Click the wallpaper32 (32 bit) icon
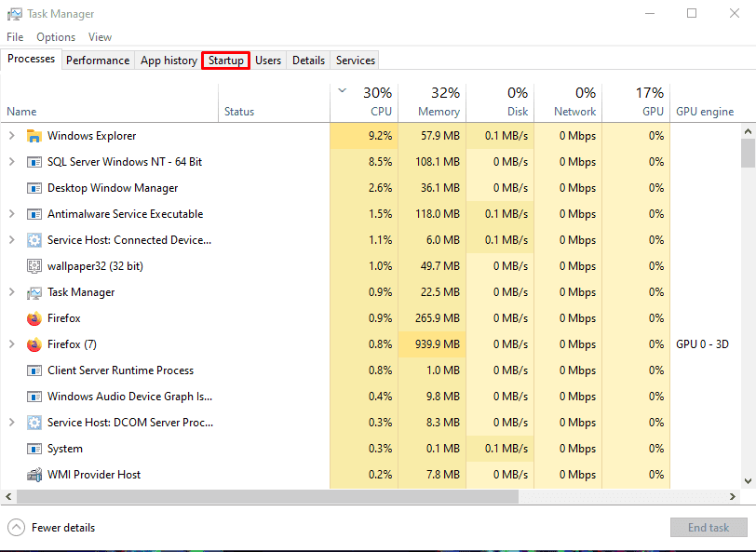The width and height of the screenshot is (756, 552). (34, 266)
